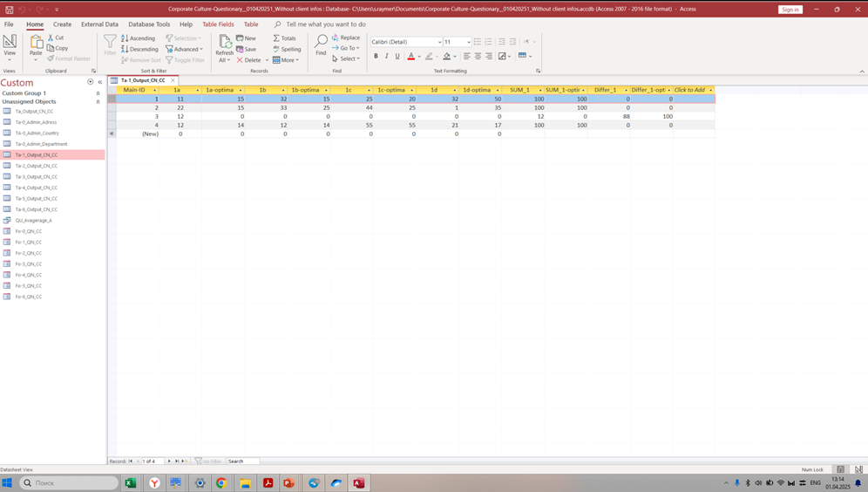The width and height of the screenshot is (868, 492).
Task: Open Excel from the taskbar
Action: tap(131, 483)
